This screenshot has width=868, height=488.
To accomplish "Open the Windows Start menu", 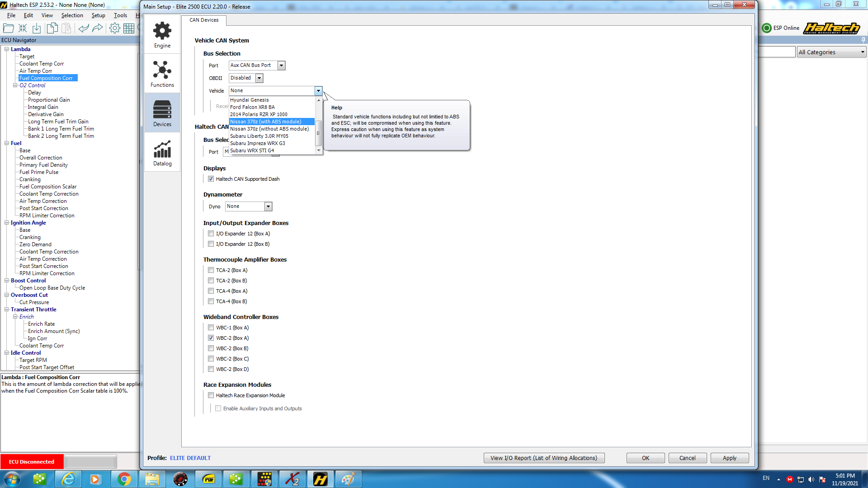I will pos(12,479).
